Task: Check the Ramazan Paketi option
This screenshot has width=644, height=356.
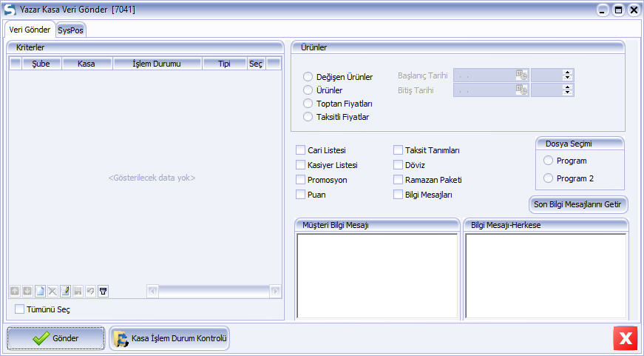Action: [399, 180]
